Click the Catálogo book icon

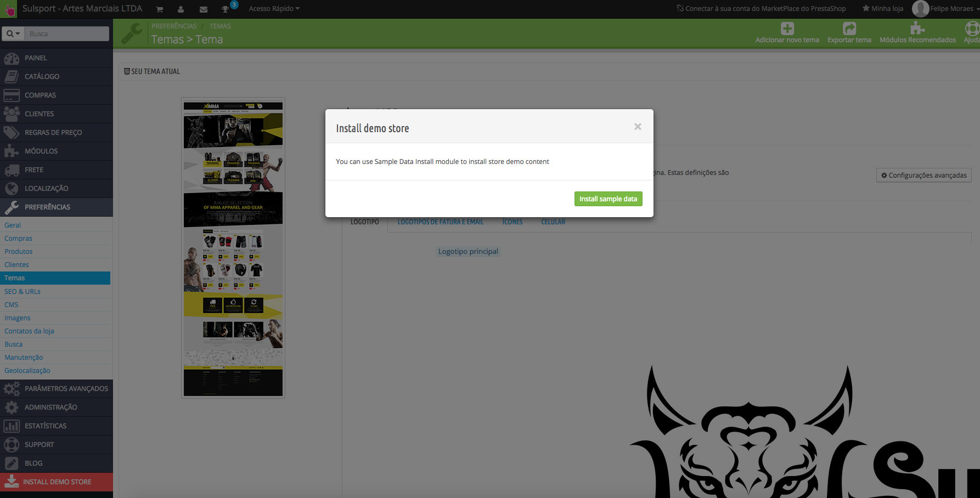pyautogui.click(x=12, y=76)
